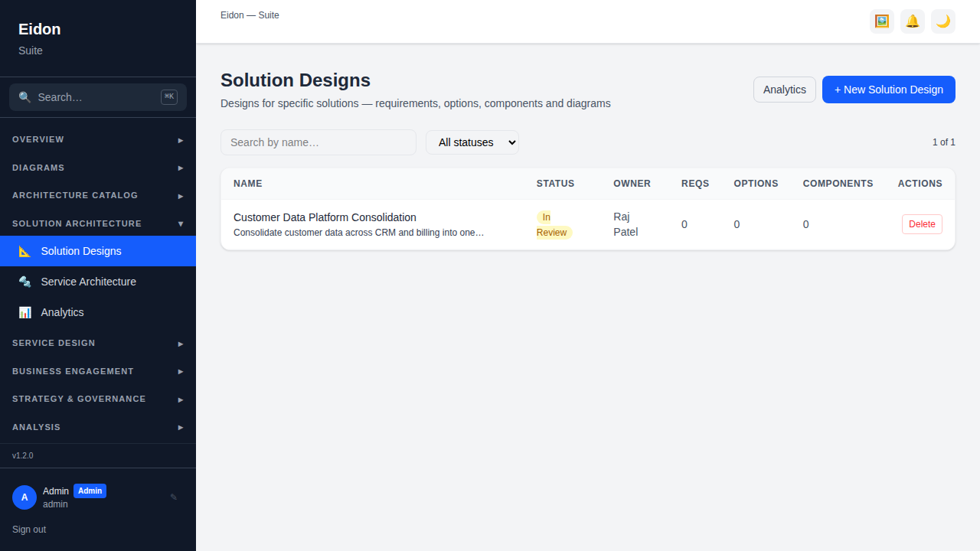The height and width of the screenshot is (551, 980).
Task: Click the picture frame icon in top bar
Action: tap(882, 21)
